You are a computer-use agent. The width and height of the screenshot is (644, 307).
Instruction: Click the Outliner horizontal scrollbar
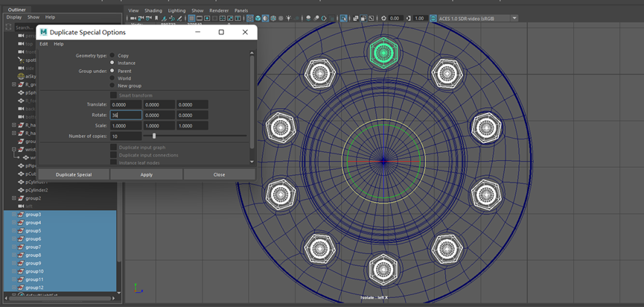(x=62, y=298)
